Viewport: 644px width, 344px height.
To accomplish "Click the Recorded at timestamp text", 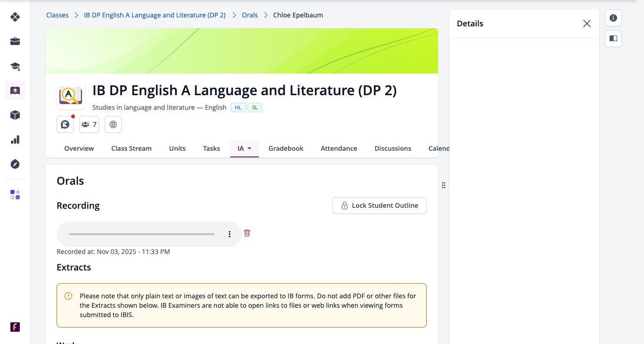I will [113, 252].
